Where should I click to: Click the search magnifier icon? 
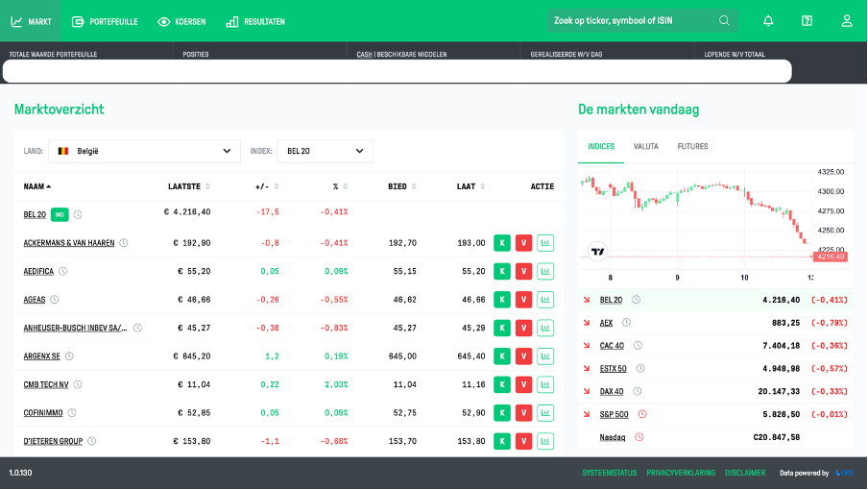[724, 20]
